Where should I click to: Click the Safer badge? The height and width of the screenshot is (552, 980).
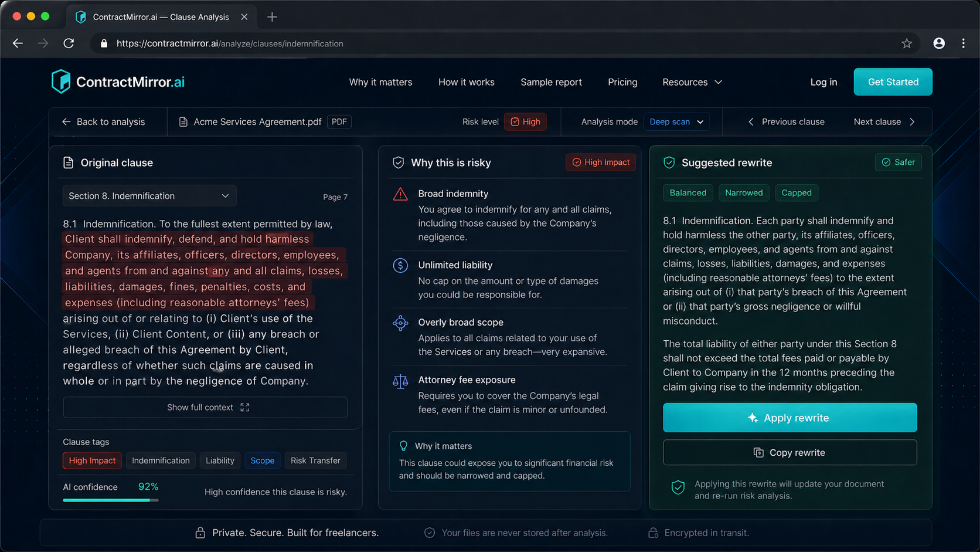tap(899, 162)
